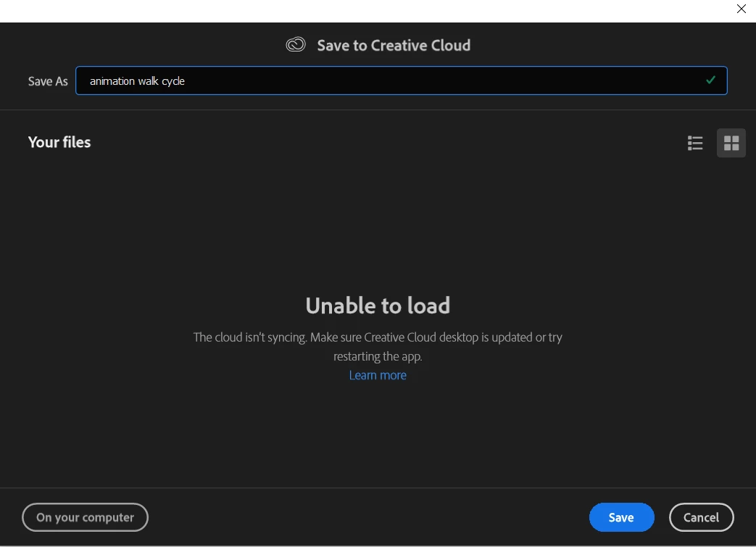Select the grid view icon

click(731, 143)
